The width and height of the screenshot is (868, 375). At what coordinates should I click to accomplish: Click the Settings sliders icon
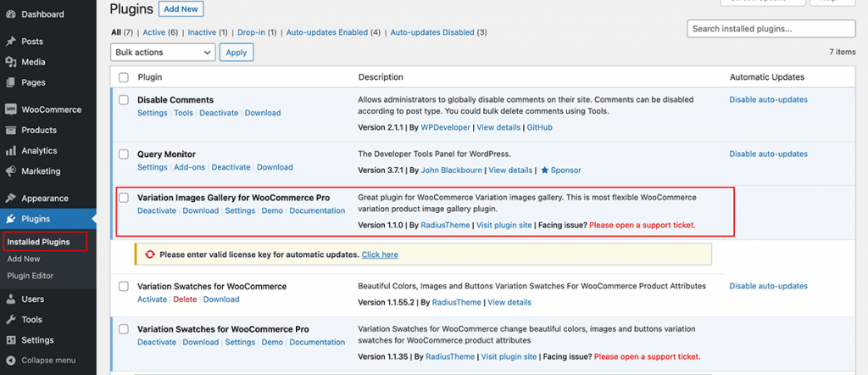10,340
